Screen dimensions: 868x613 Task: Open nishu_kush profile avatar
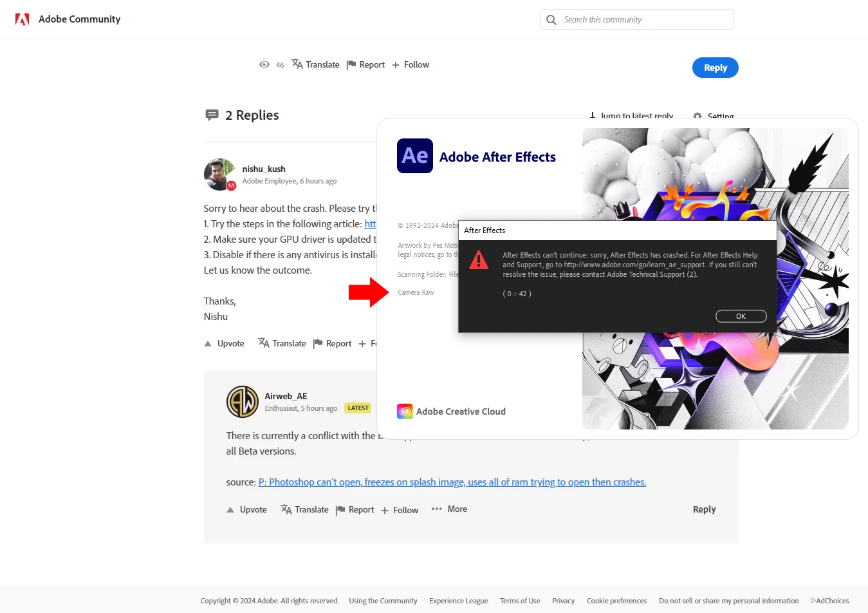tap(219, 174)
